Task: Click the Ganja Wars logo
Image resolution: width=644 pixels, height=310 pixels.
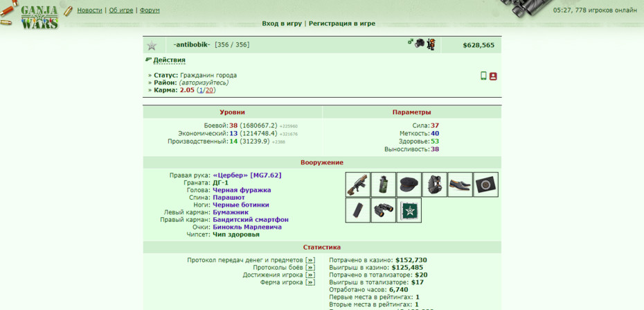Action: point(39,17)
